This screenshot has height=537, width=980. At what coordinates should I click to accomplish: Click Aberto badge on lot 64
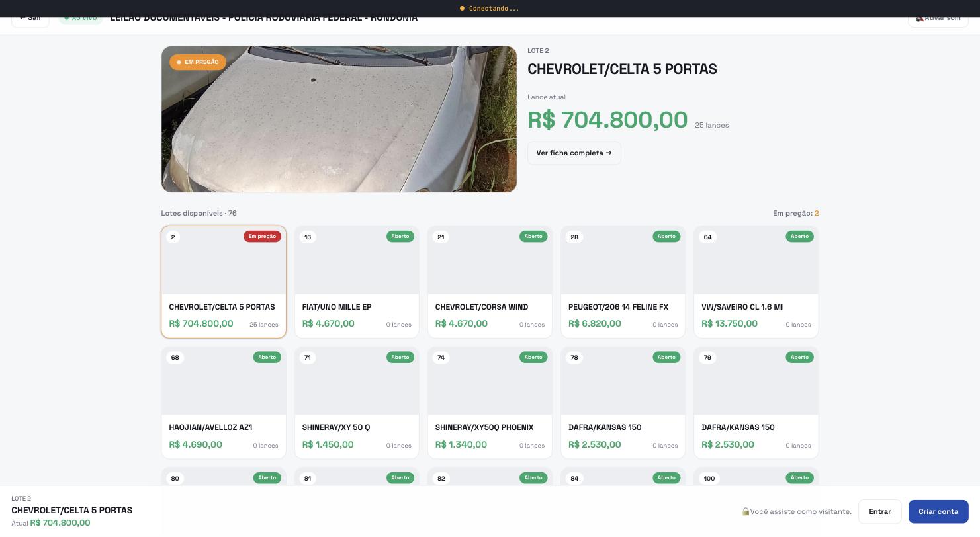click(799, 236)
